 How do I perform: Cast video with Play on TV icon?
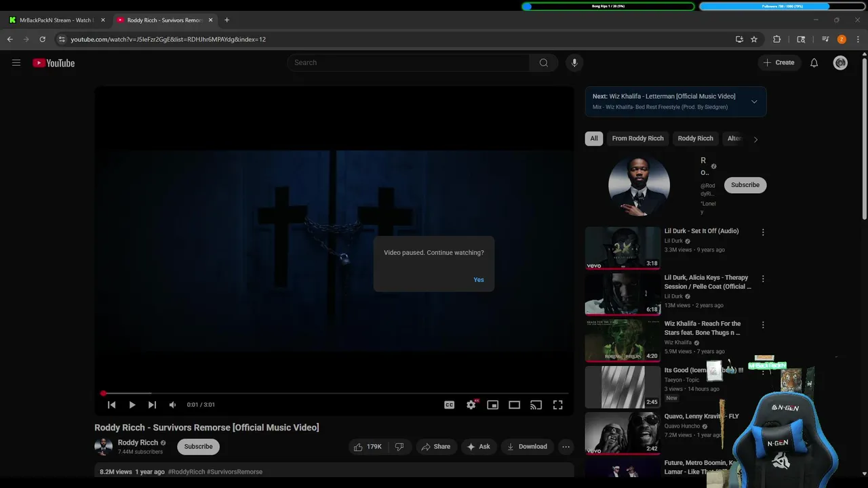(x=536, y=405)
